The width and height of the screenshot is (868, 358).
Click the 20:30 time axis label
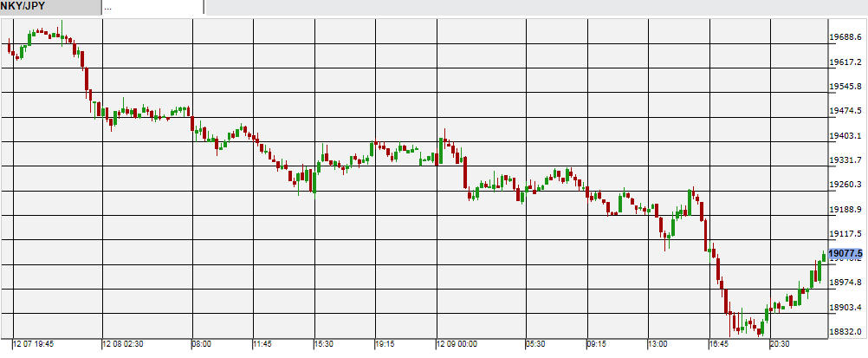[781, 345]
